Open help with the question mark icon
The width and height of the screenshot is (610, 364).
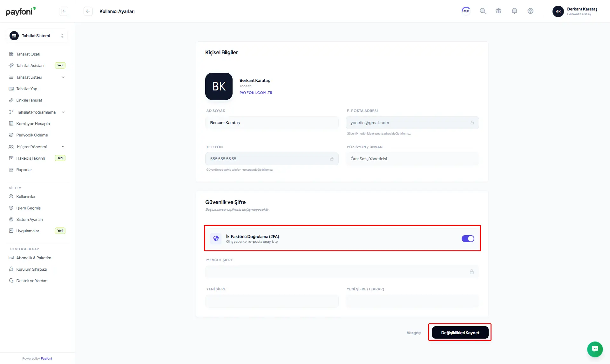[530, 11]
